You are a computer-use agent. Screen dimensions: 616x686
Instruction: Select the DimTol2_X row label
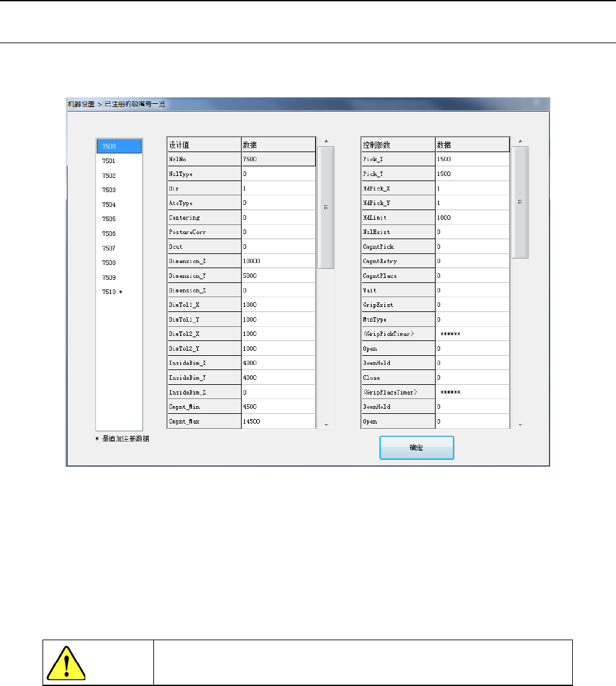tap(204, 334)
